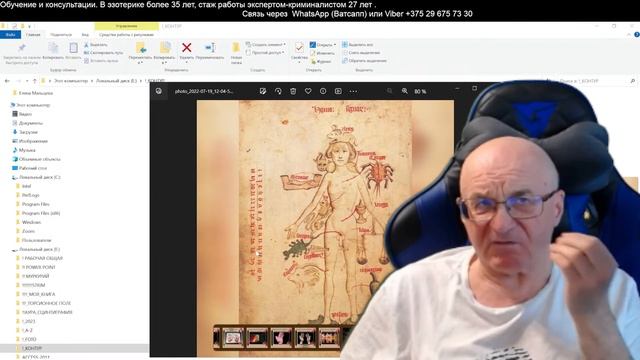This screenshot has height=360, width=640.
Task: Open file info icon in Photos toolbar
Action: pos(323,91)
